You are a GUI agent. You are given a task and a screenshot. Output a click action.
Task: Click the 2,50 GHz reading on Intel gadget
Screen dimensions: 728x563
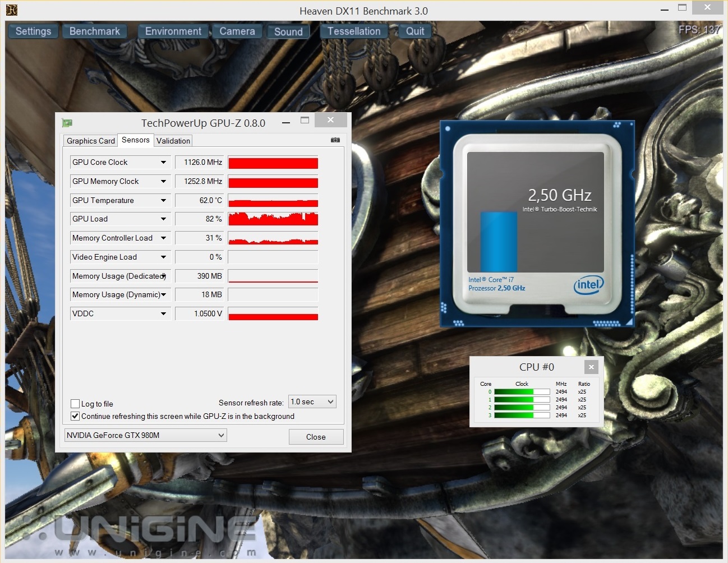click(x=560, y=195)
